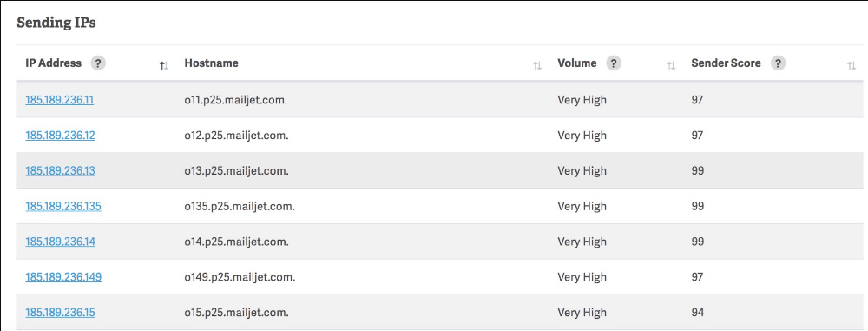
Task: Select hostname o149.p25.mailjet.com. cell
Action: (240, 277)
